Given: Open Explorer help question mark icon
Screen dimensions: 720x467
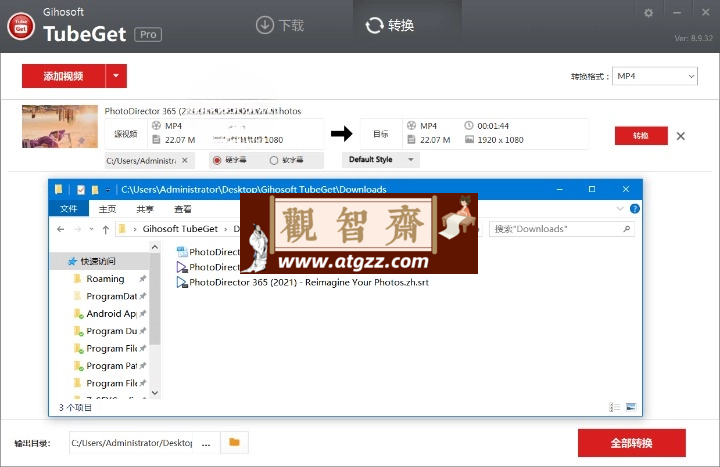Looking at the screenshot, I should (635, 209).
